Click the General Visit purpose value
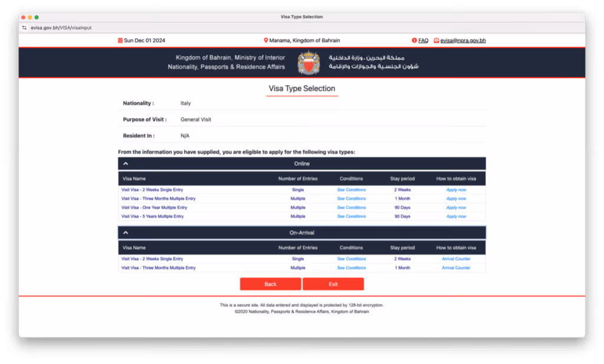604x364 pixels. pos(196,119)
